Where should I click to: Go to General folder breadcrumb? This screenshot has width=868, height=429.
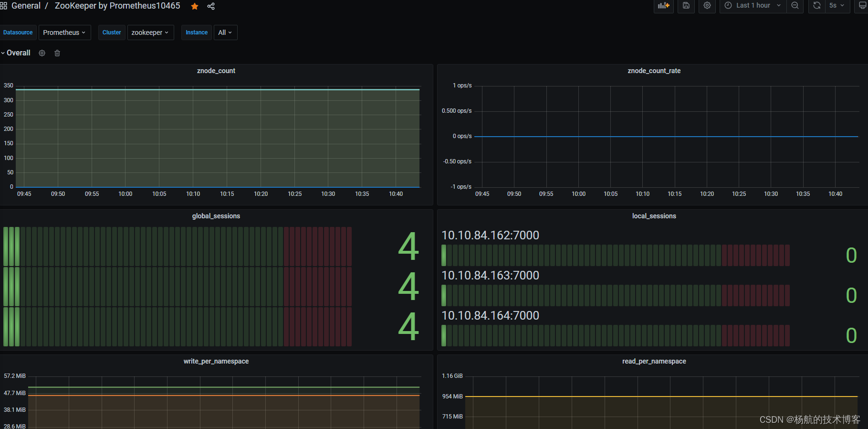[x=26, y=6]
